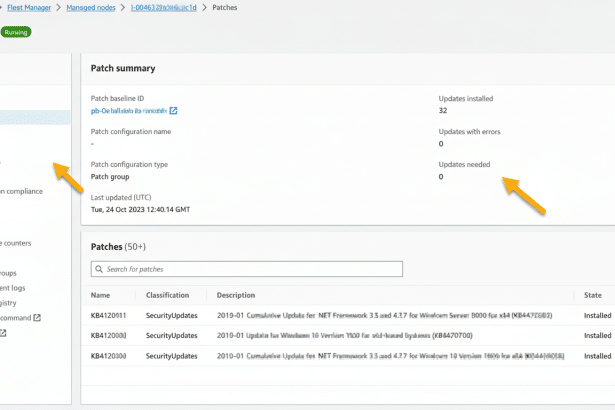
Task: Open the command sidebar item
Action: coord(15,318)
